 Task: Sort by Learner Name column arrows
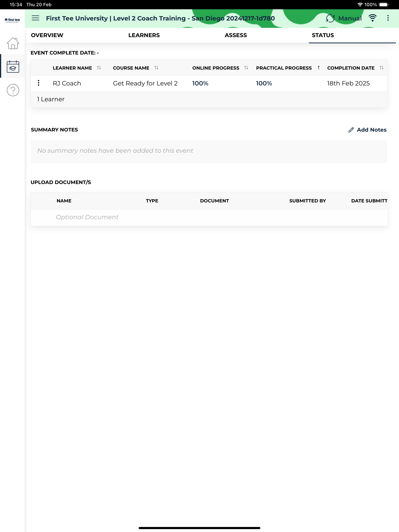(x=99, y=68)
